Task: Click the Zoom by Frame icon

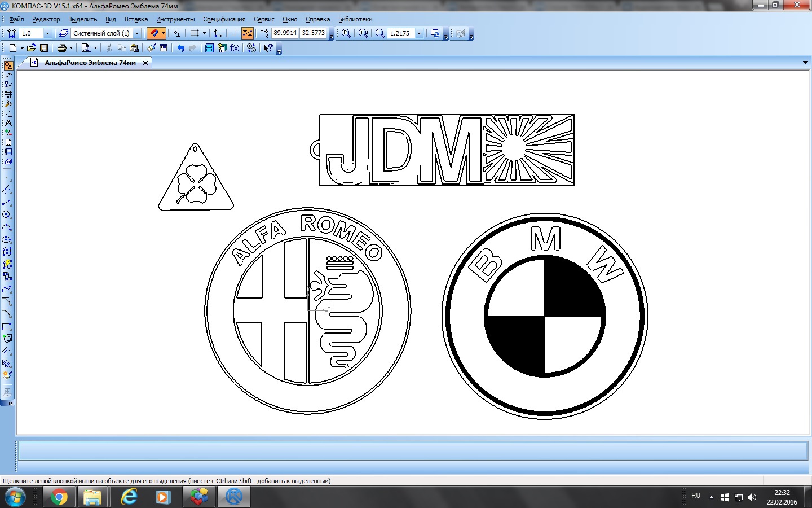Action: click(x=363, y=33)
